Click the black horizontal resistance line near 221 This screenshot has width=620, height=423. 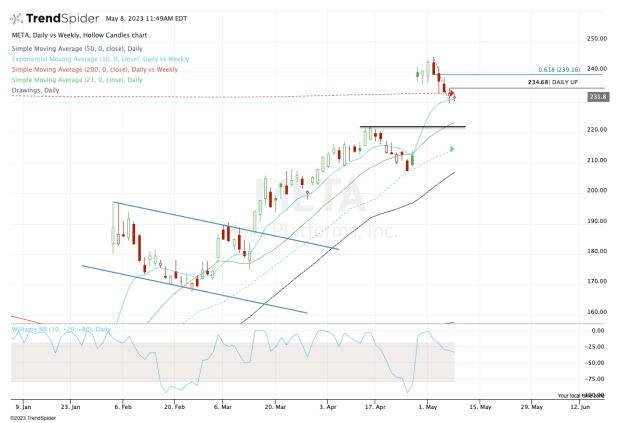[412, 127]
